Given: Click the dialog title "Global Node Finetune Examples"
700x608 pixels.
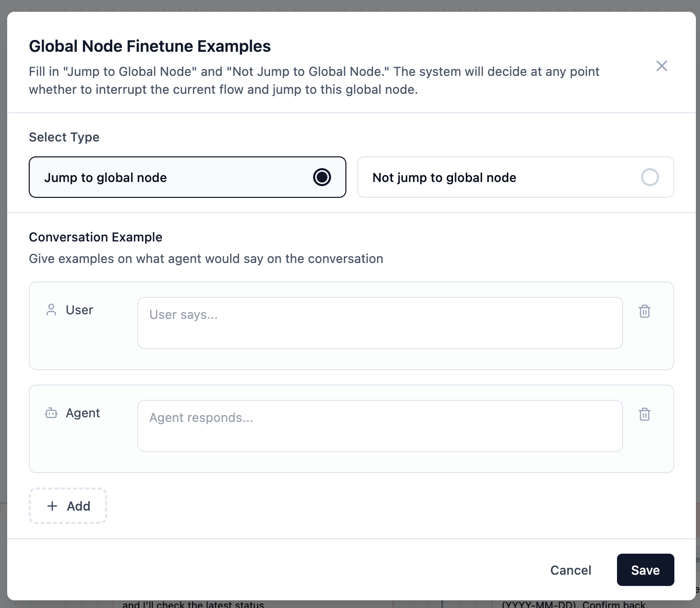Looking at the screenshot, I should click(150, 46).
